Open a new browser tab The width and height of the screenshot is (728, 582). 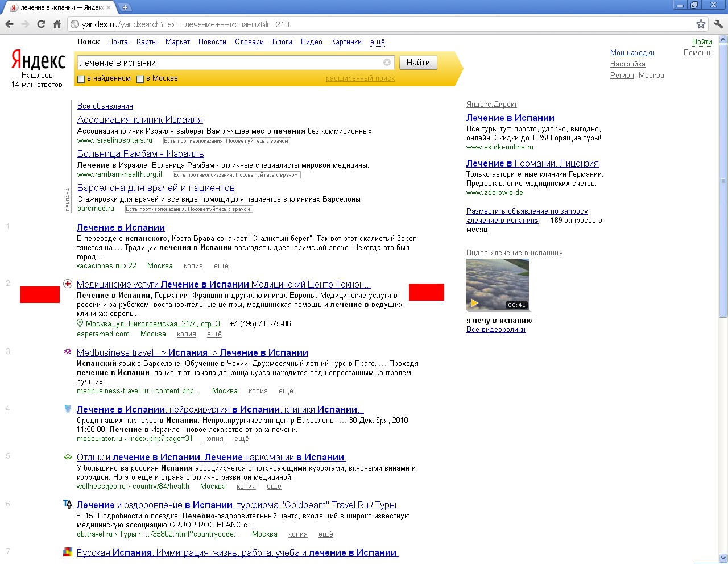pos(125,7)
